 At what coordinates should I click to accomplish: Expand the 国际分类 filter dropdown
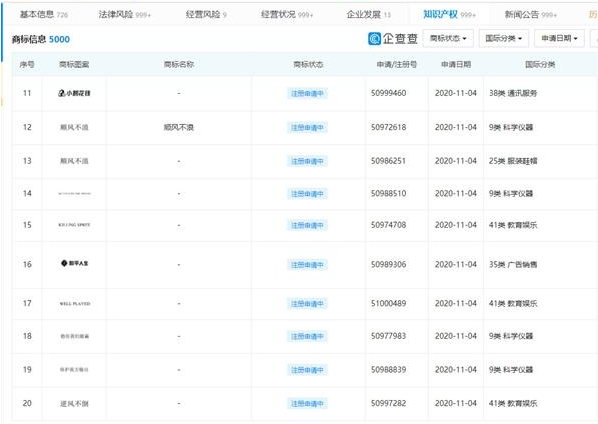[x=503, y=39]
